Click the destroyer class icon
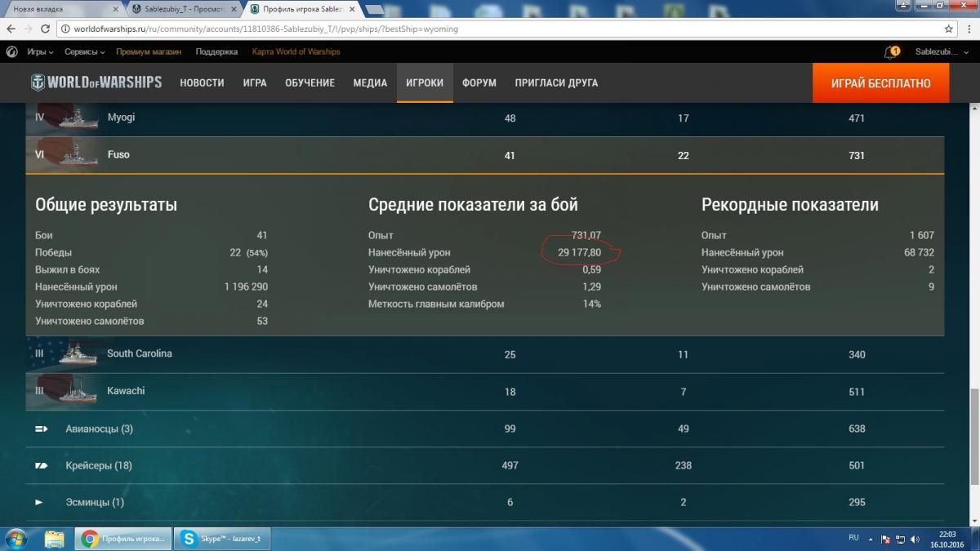980x551 pixels. [39, 502]
